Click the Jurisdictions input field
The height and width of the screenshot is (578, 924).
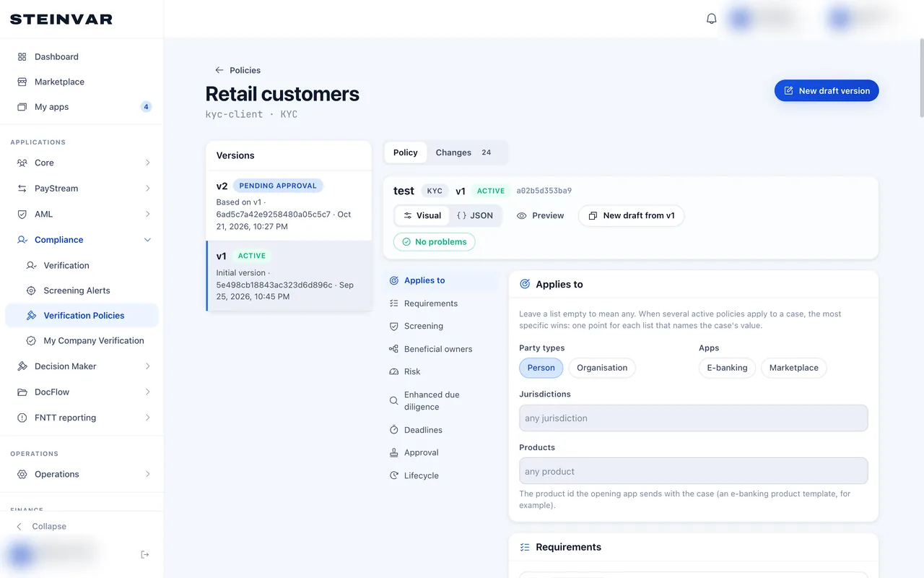pos(693,418)
